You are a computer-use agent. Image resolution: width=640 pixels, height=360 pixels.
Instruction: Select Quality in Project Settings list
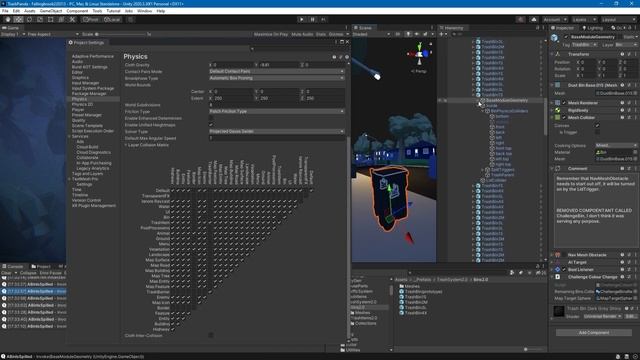[x=78, y=120]
